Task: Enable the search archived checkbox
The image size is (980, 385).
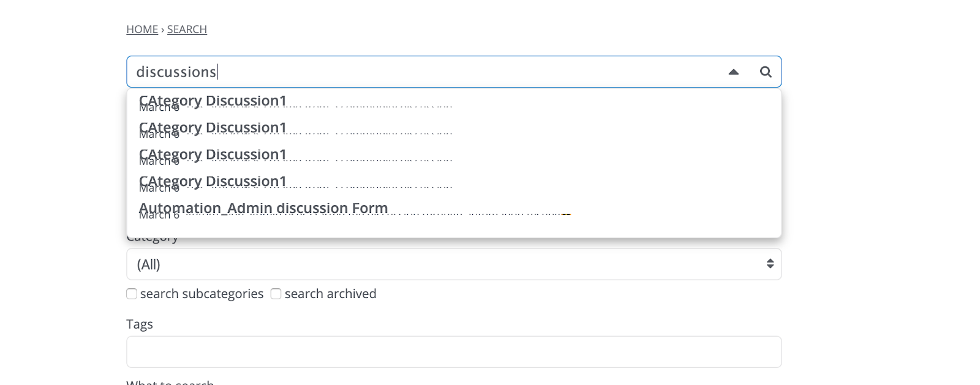Action: [x=275, y=294]
